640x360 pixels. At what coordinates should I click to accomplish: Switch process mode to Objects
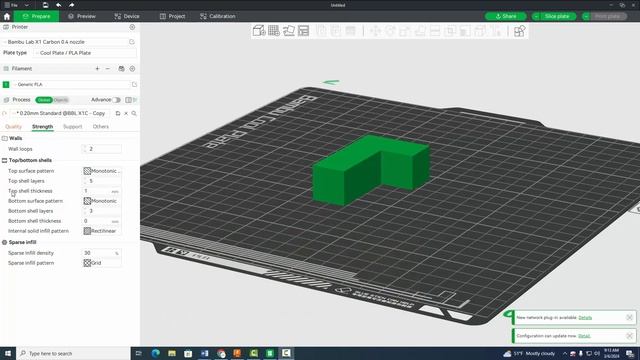(61, 100)
